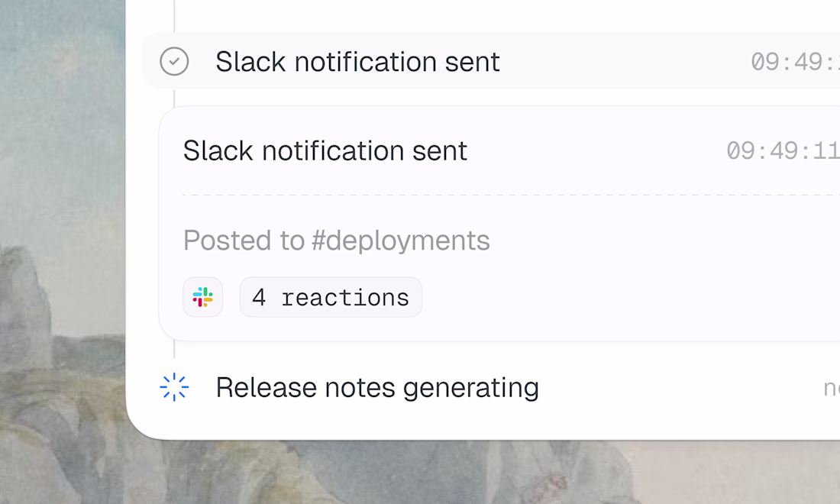Click the timeline connector below the details card
This screenshot has width=840, height=504.
click(x=174, y=350)
